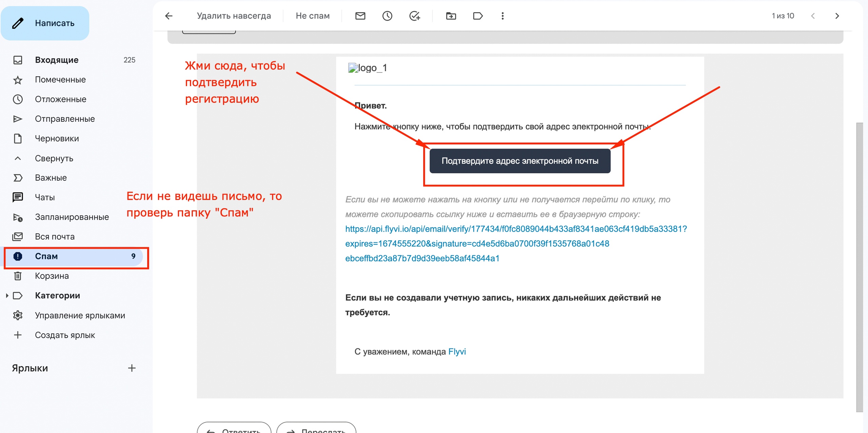Click the Написать compose button
The image size is (868, 433).
pos(45,23)
